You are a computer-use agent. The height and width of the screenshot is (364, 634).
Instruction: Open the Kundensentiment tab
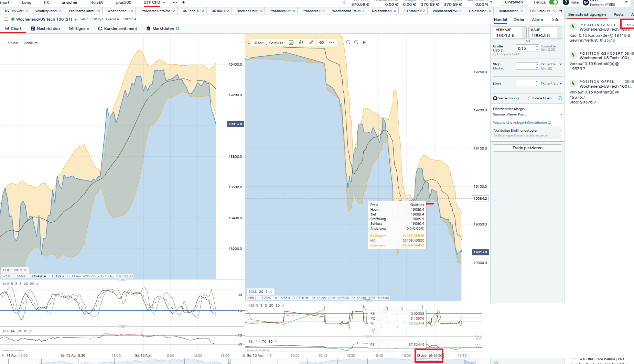click(x=118, y=29)
